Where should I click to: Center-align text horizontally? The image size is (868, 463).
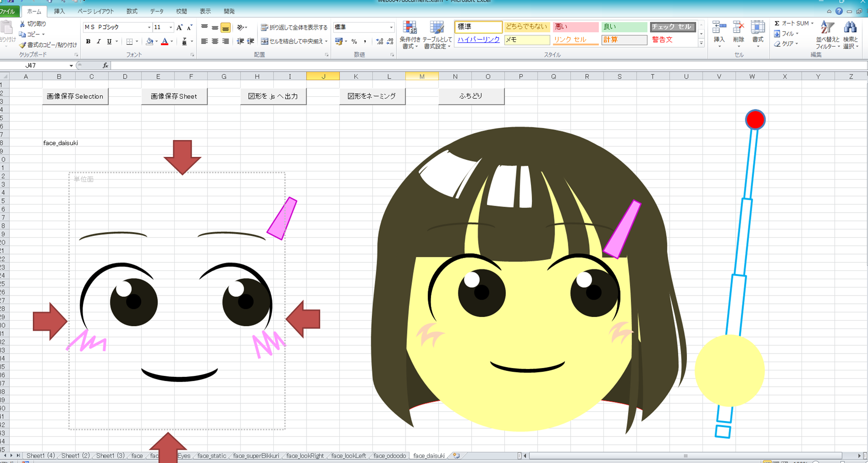click(215, 42)
